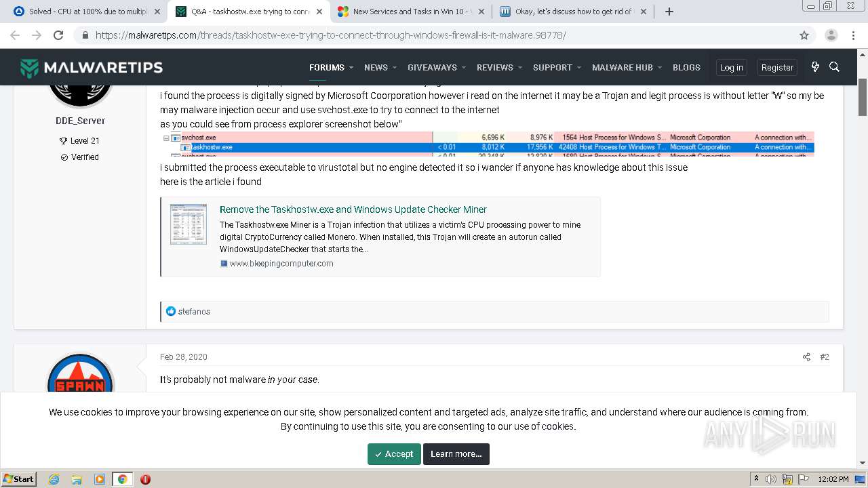Open File Explorer from taskbar
The height and width of the screenshot is (488, 868).
[77, 479]
